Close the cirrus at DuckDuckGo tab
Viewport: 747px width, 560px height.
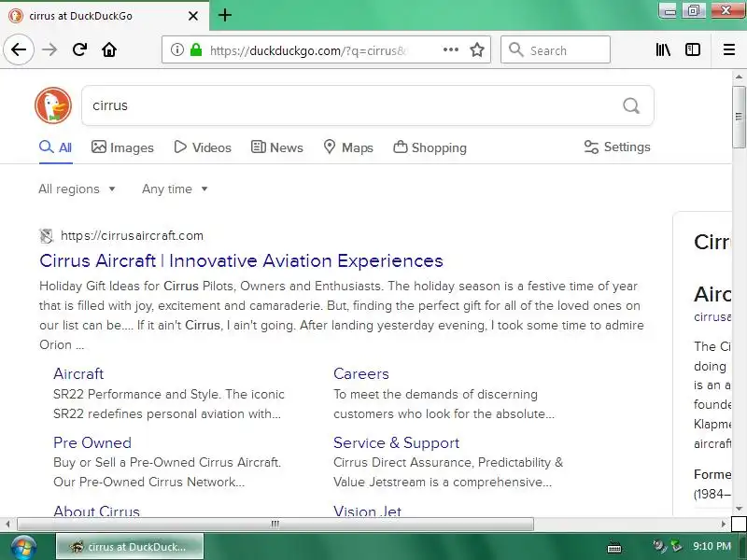[193, 16]
